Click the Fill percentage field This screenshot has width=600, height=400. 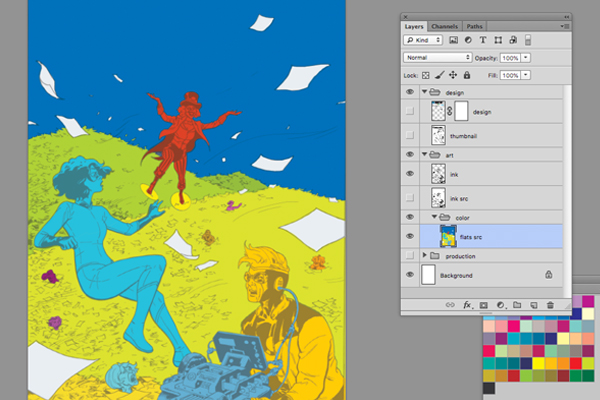pyautogui.click(x=510, y=75)
